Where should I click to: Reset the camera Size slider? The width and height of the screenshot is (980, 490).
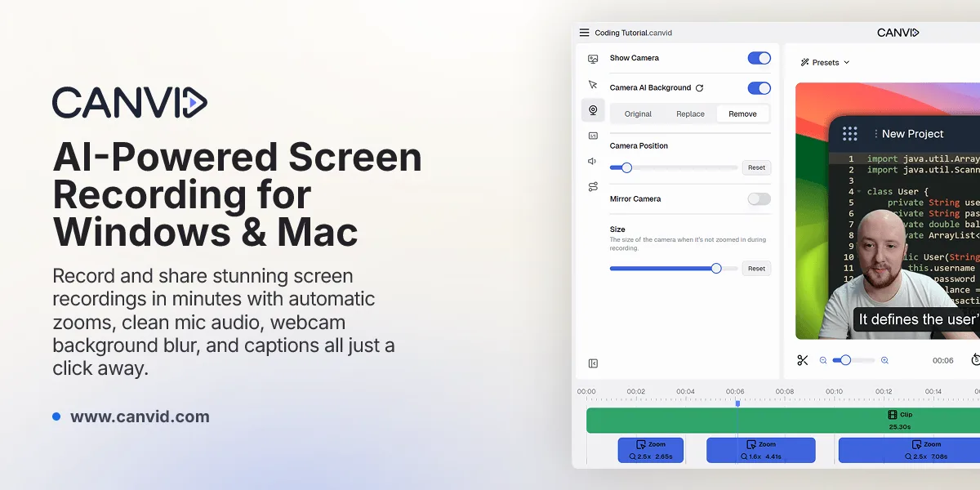(757, 268)
